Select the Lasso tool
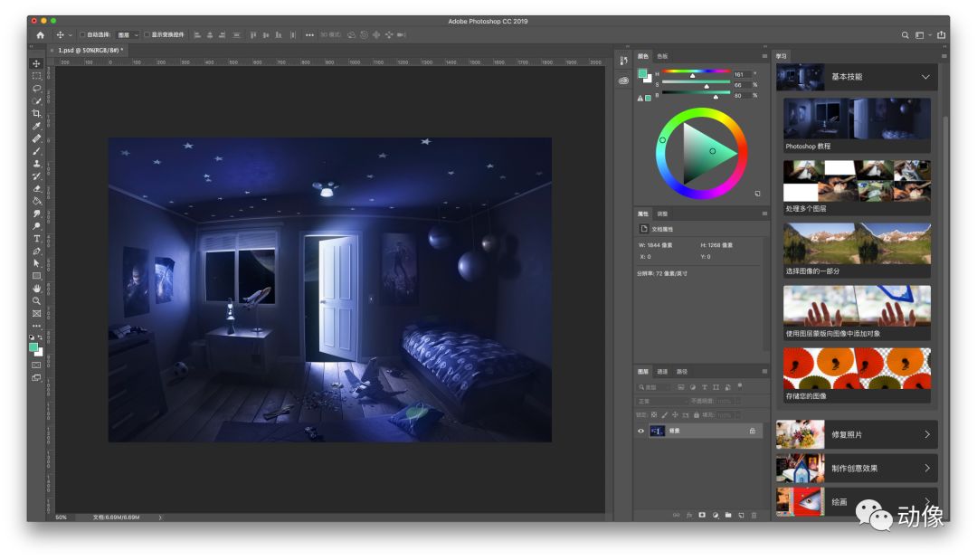This screenshot has height=560, width=977. (37, 89)
